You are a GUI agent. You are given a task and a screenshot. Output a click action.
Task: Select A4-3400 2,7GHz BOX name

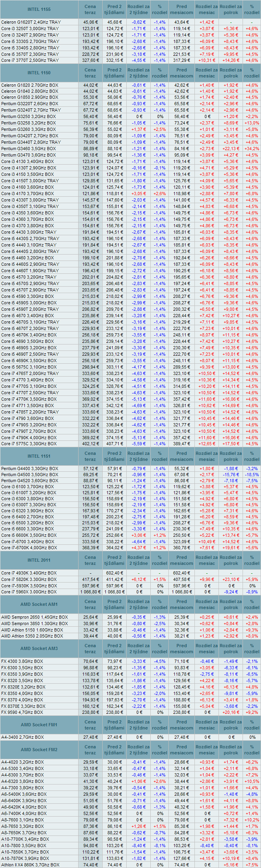22,737
